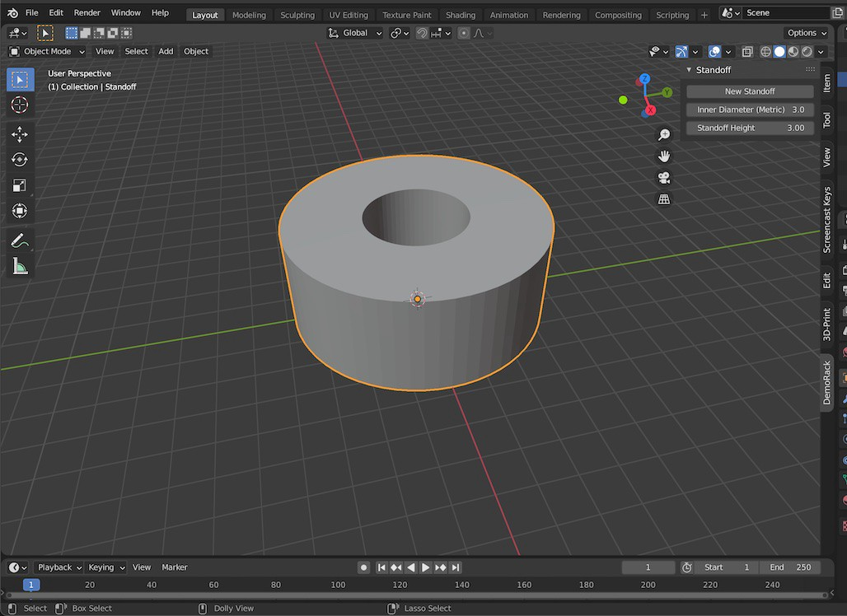
Task: Click the subtract selection mode icon
Action: click(x=99, y=33)
